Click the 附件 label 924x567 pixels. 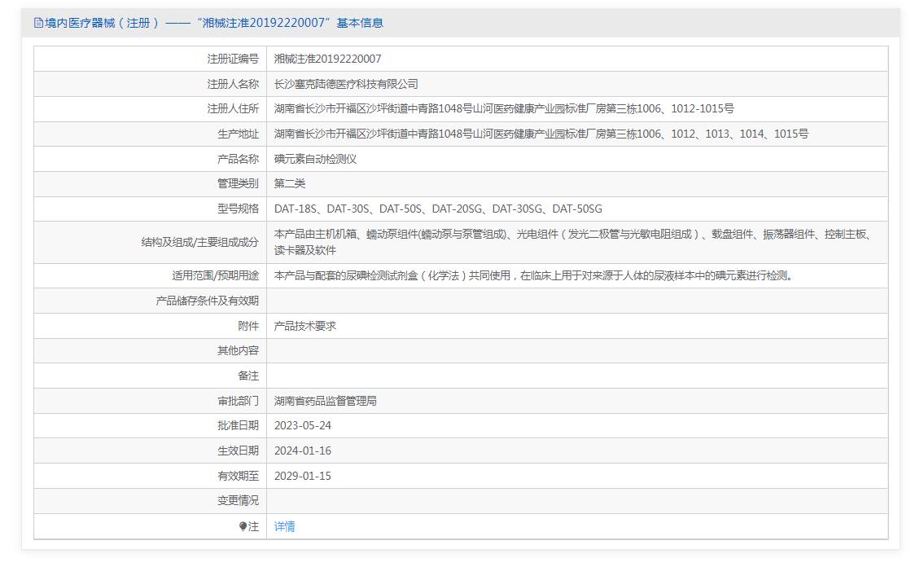point(248,326)
